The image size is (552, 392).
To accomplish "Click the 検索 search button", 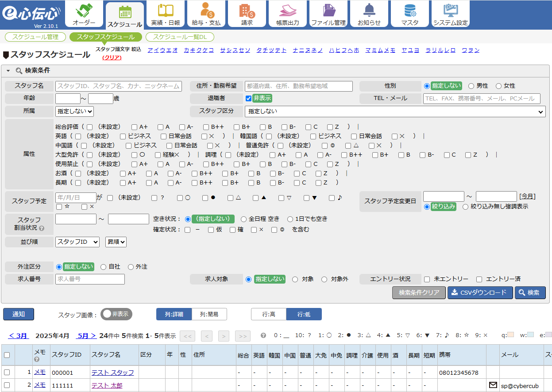I will tap(530, 292).
